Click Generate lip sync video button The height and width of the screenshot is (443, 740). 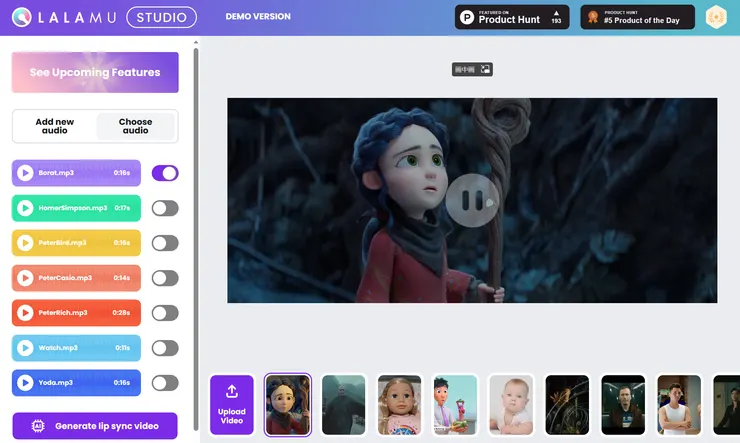95,426
